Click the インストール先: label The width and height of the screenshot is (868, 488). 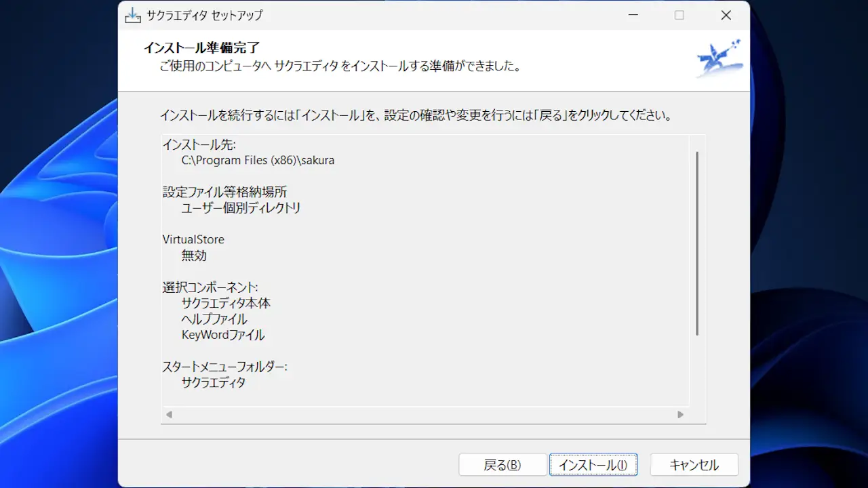[x=199, y=144]
